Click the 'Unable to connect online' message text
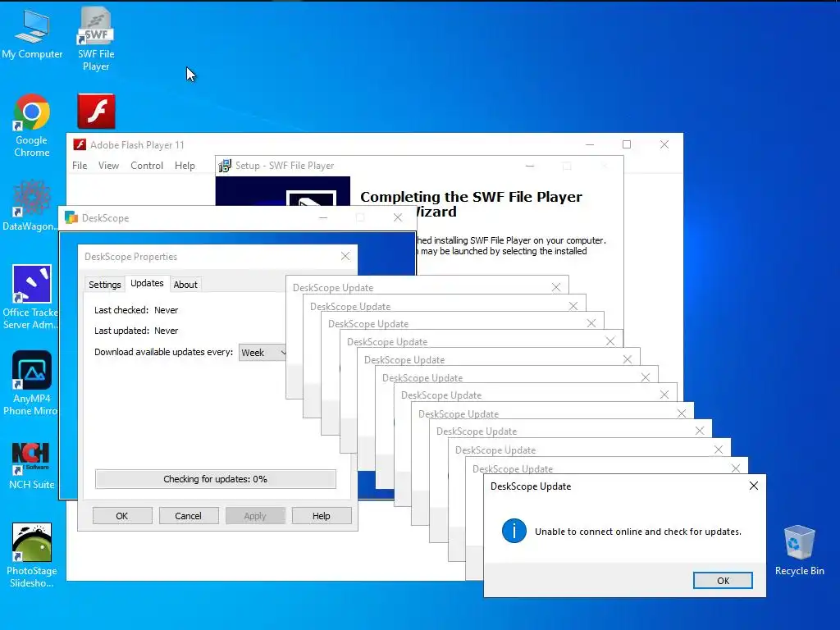This screenshot has width=840, height=630. (x=638, y=532)
